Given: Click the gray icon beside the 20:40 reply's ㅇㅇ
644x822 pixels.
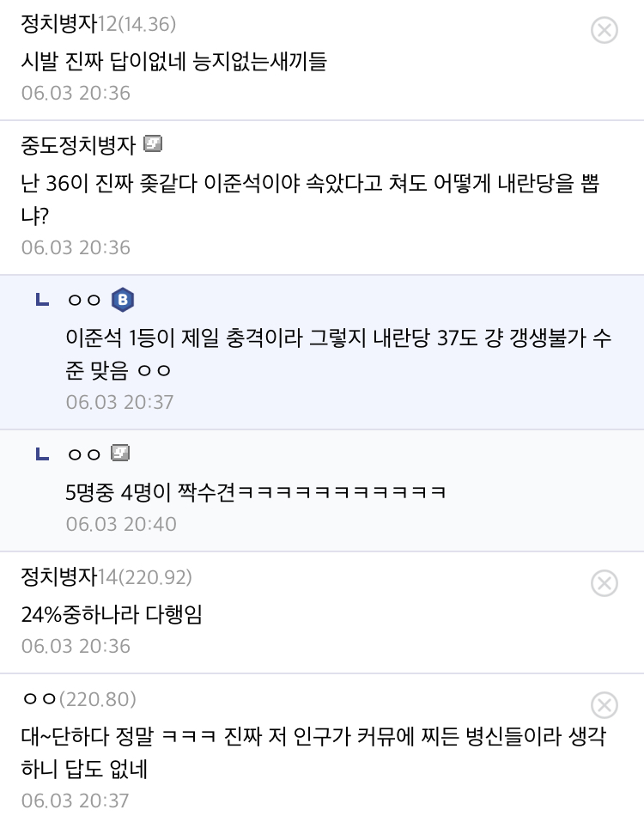Looking at the screenshot, I should tap(120, 453).
